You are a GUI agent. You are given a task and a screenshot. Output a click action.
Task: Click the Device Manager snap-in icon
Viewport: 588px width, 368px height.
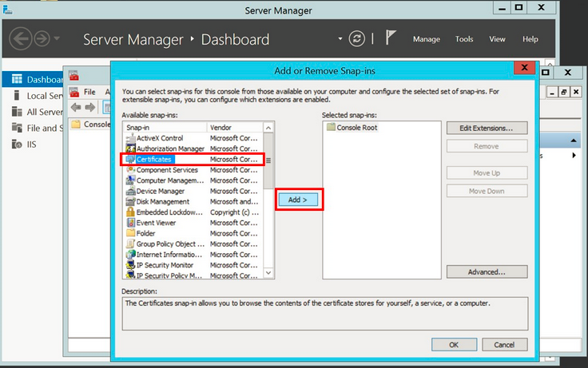click(x=130, y=191)
